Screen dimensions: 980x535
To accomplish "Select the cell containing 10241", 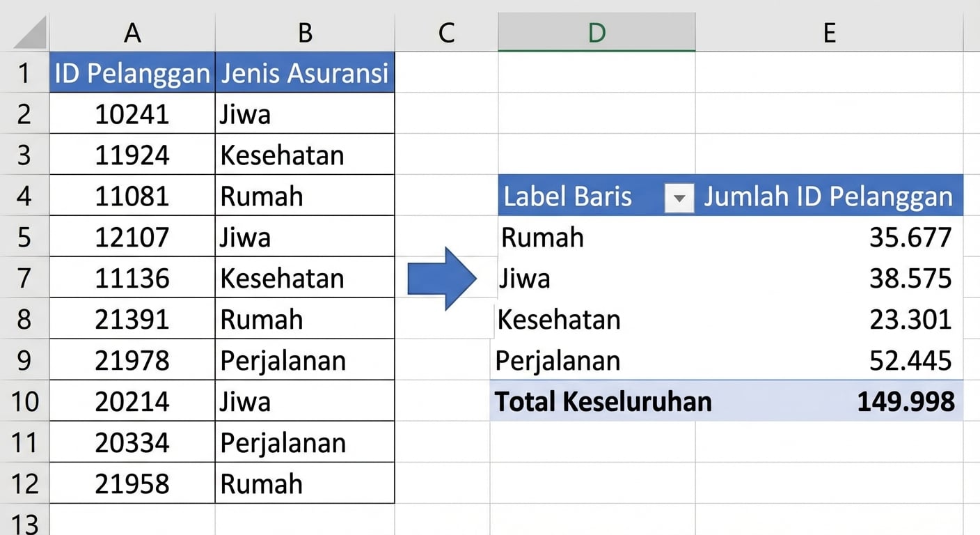I will tap(132, 114).
